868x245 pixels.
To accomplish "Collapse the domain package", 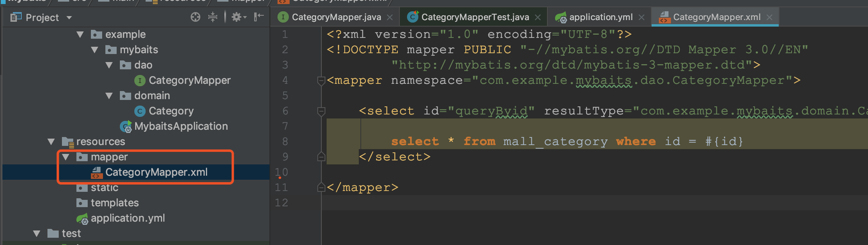I will click(109, 96).
